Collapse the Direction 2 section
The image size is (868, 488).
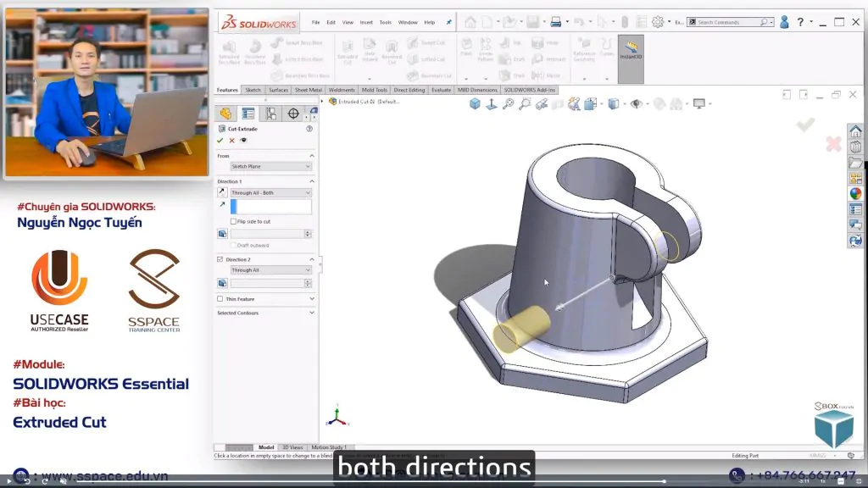(312, 259)
